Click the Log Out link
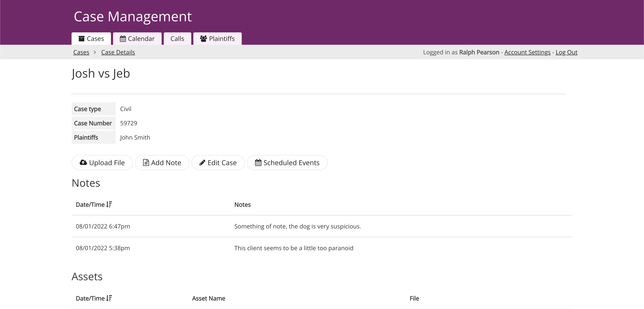The image size is (644, 309). pyautogui.click(x=566, y=52)
